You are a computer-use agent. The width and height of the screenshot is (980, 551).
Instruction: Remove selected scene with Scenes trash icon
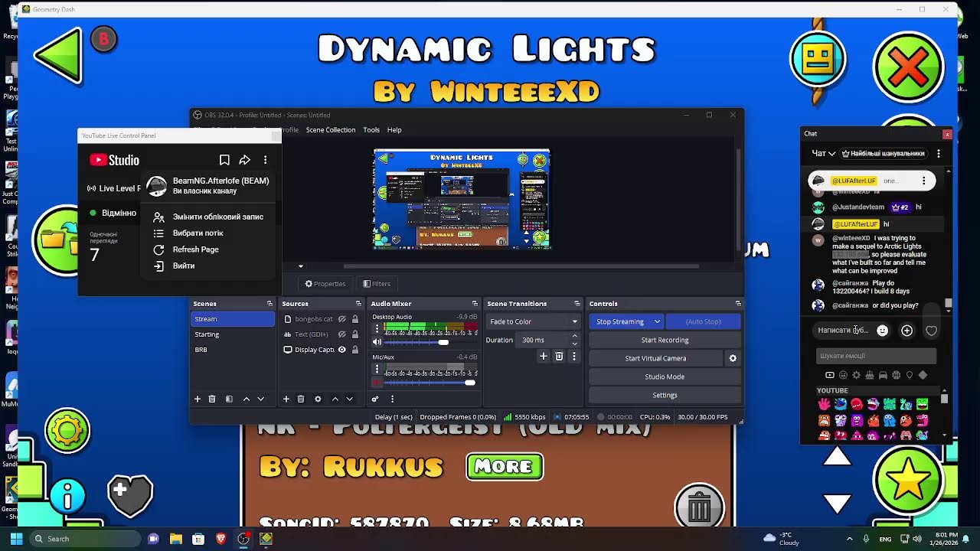pyautogui.click(x=212, y=399)
